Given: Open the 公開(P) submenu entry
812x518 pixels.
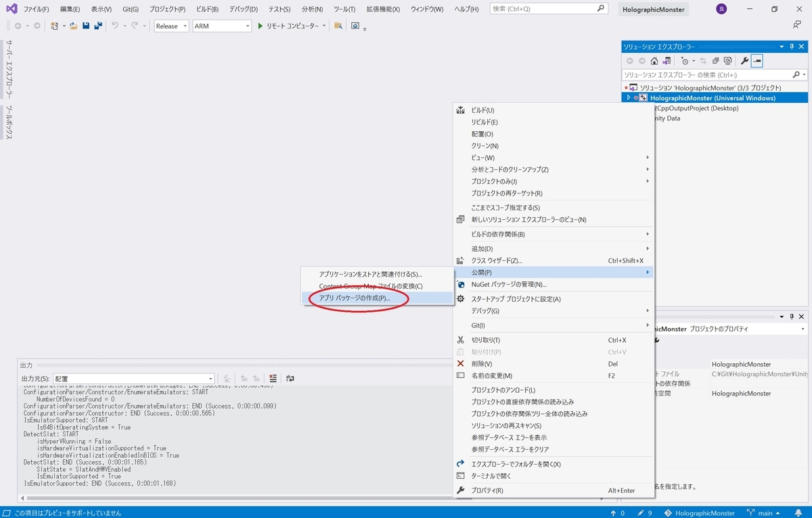Looking at the screenshot, I should (554, 273).
